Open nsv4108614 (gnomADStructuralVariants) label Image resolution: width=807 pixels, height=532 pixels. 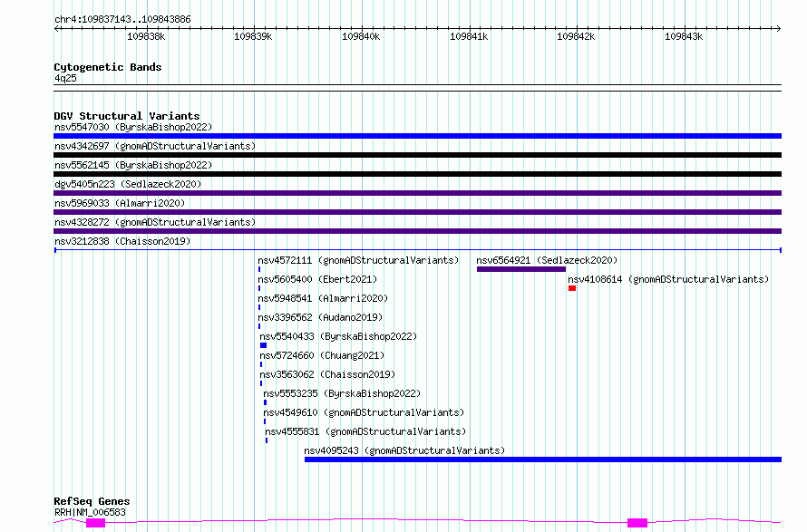coord(668,279)
